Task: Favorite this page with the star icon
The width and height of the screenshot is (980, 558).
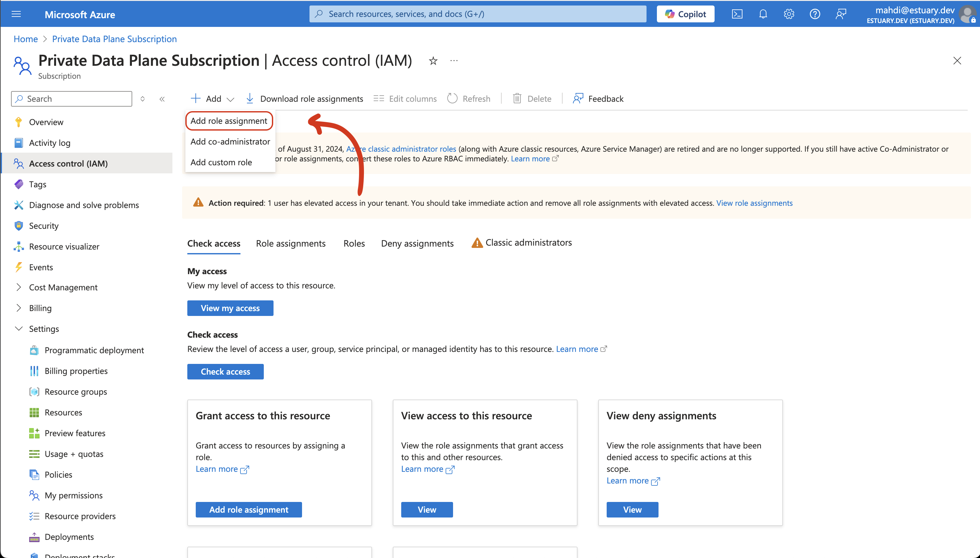Action: click(433, 61)
